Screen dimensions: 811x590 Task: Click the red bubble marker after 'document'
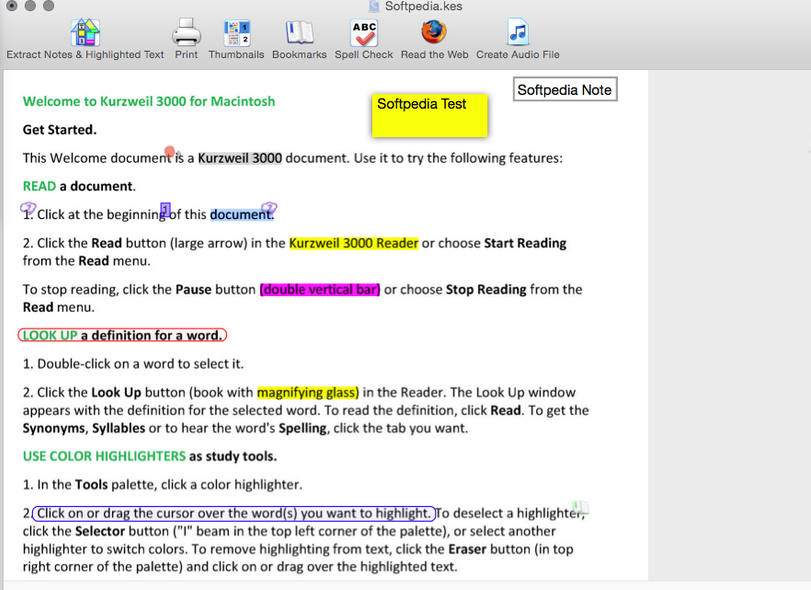170,152
